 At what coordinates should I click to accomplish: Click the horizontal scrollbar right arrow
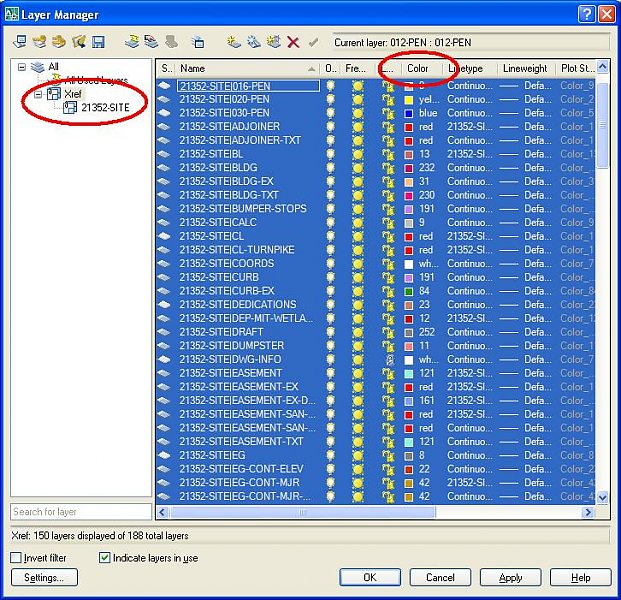point(588,512)
